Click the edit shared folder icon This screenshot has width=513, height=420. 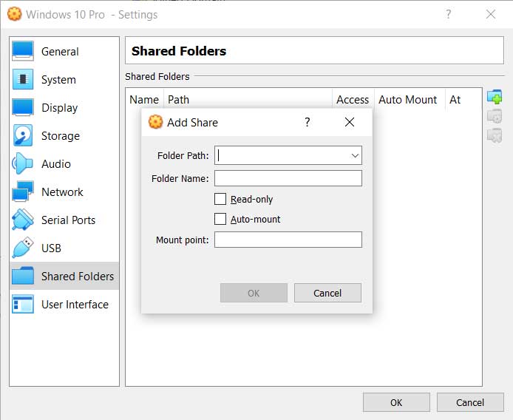click(x=495, y=116)
